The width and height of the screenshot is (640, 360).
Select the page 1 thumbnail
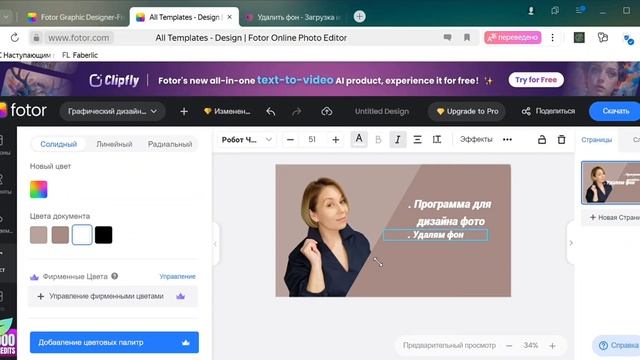point(611,182)
